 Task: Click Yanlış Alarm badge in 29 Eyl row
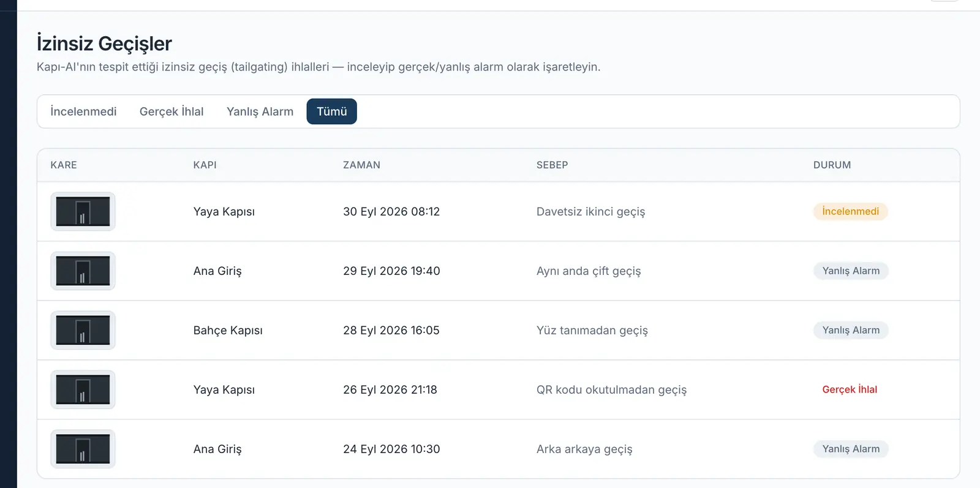(x=851, y=271)
